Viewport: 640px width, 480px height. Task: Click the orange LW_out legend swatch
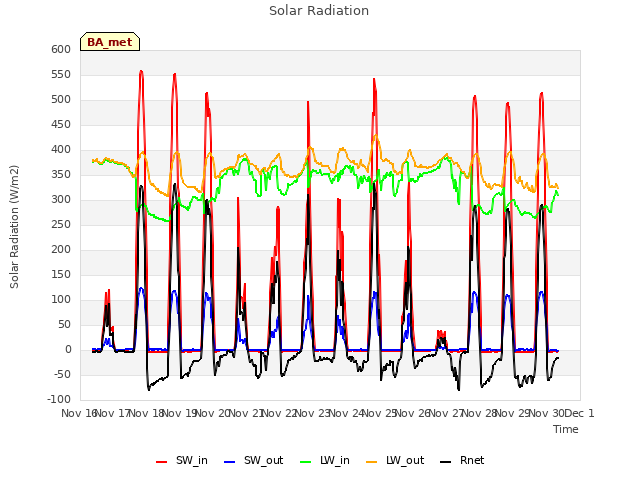372,462
